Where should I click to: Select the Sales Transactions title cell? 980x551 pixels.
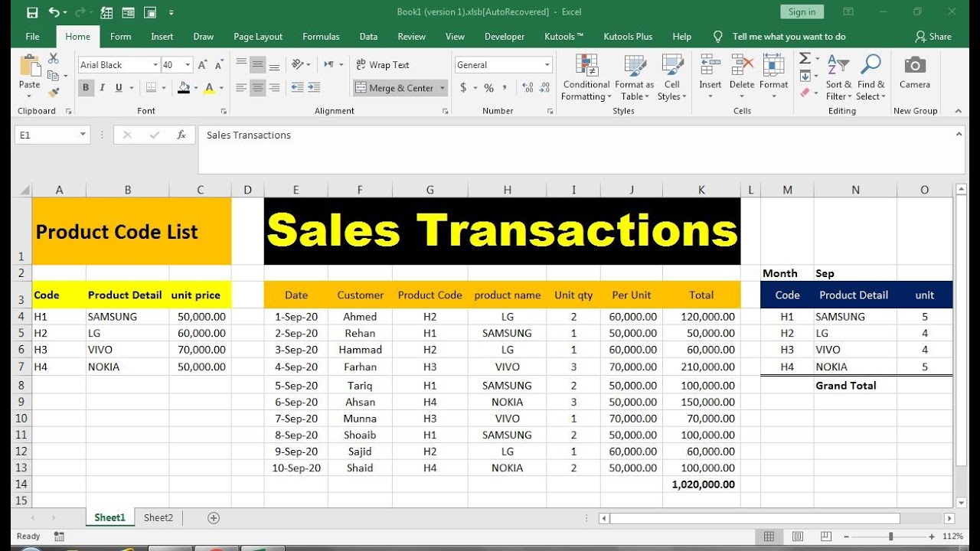coord(502,232)
